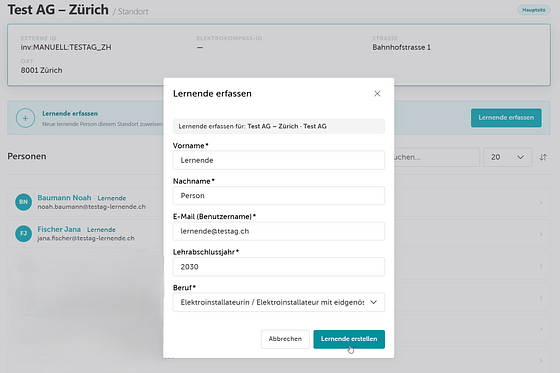The height and width of the screenshot is (373, 560).
Task: Open the Baumann Noah person link
Action: pyautogui.click(x=64, y=198)
